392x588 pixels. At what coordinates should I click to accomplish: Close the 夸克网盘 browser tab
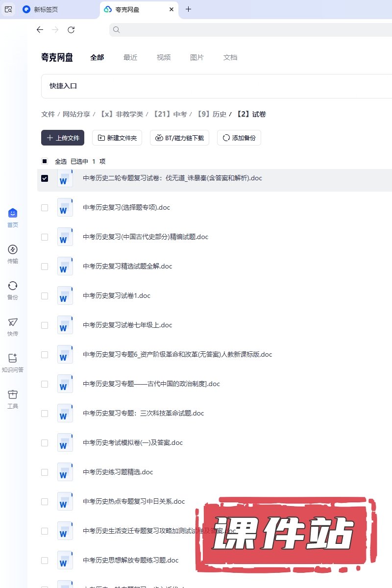click(171, 9)
